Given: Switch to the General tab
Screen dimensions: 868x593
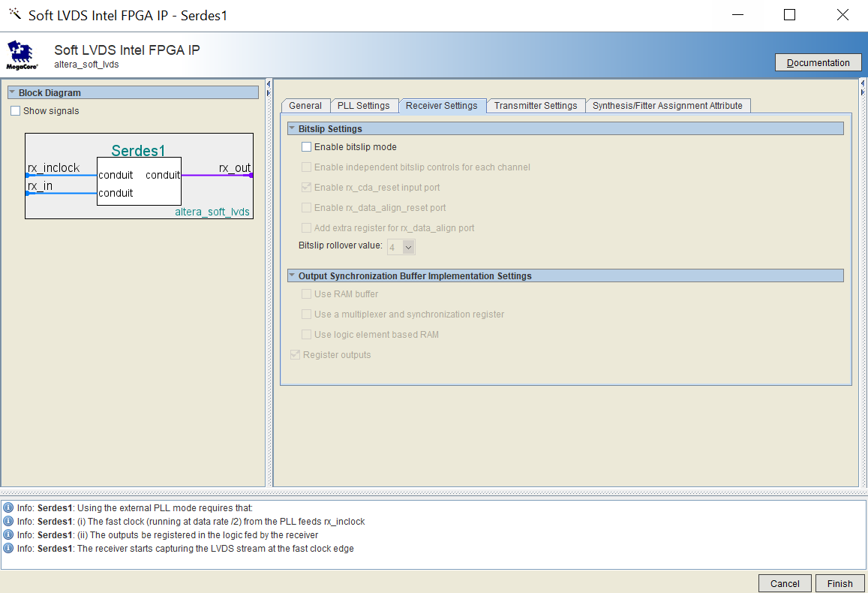Looking at the screenshot, I should click(x=305, y=106).
